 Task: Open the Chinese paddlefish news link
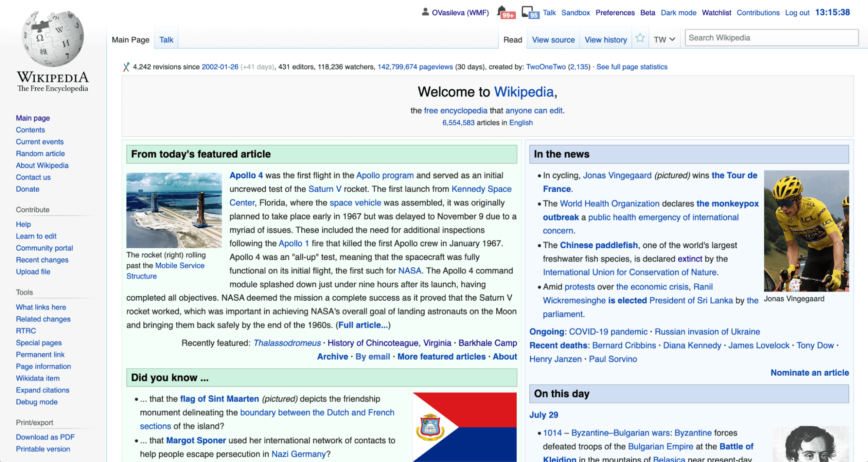[x=599, y=245]
